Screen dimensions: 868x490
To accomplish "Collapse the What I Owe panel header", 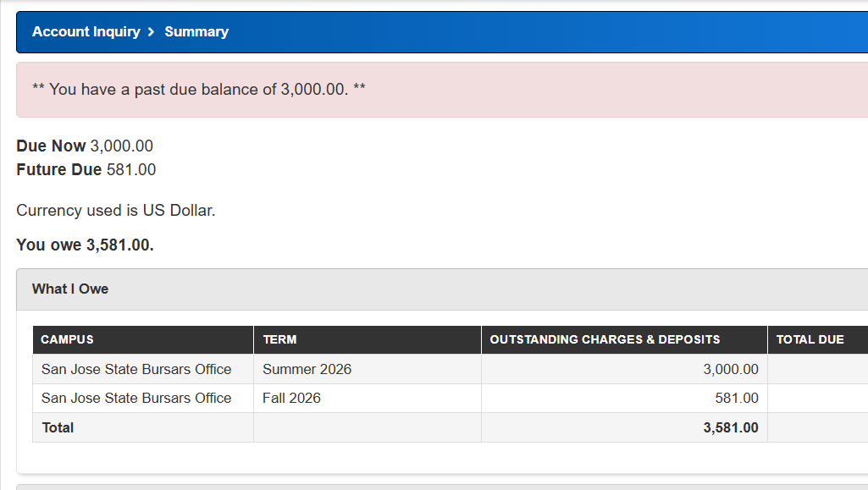I will tap(442, 289).
